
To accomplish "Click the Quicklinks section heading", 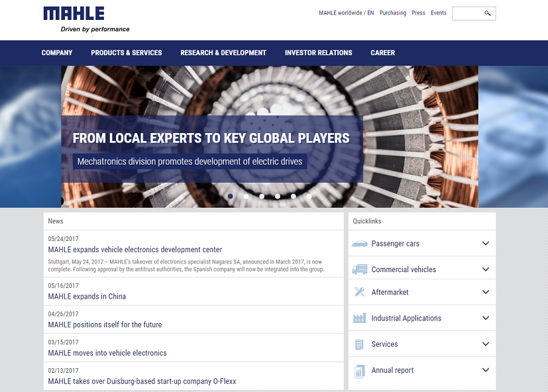I will point(367,221).
